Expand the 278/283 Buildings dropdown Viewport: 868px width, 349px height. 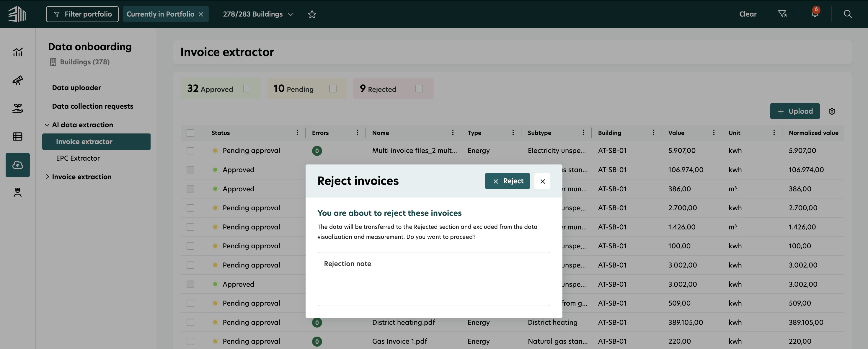click(x=258, y=14)
